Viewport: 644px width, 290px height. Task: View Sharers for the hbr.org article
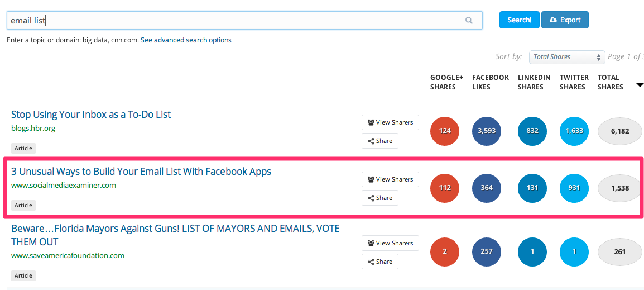coord(390,122)
